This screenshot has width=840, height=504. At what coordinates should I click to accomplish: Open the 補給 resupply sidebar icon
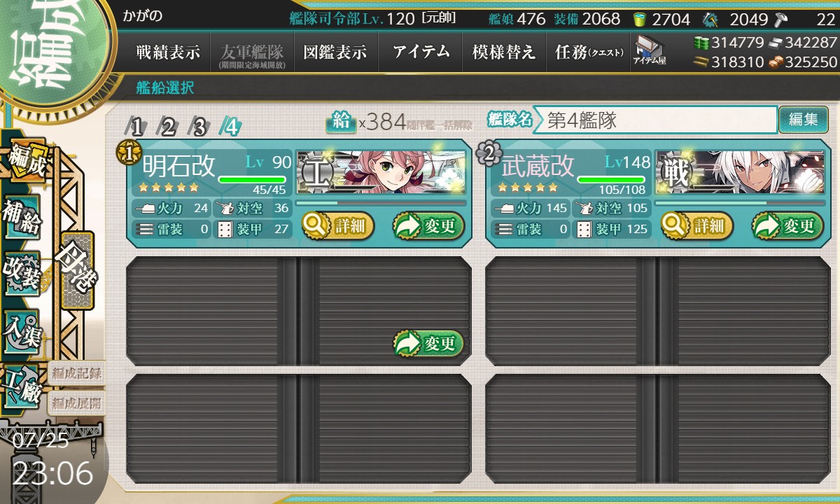coord(22,217)
